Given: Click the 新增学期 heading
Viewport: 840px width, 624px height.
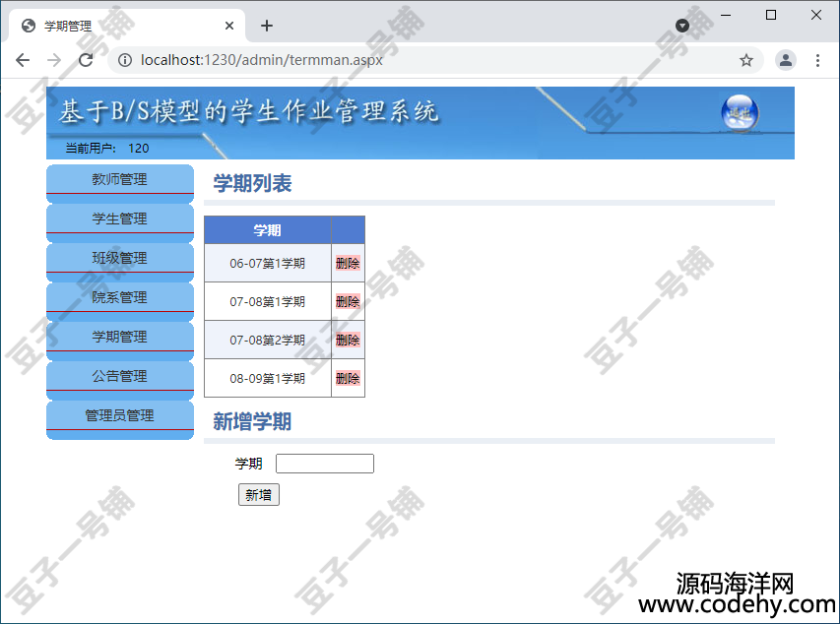Looking at the screenshot, I should tap(252, 421).
